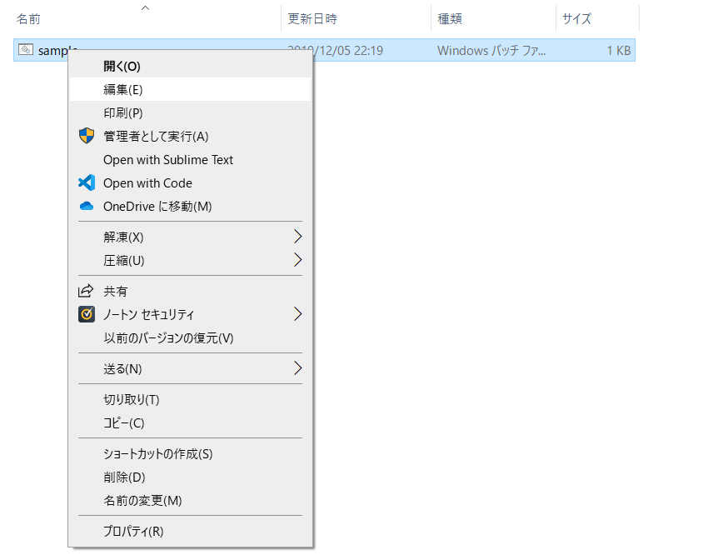Choose Open with Sublime Text
The image size is (728, 560).
[x=190, y=160]
